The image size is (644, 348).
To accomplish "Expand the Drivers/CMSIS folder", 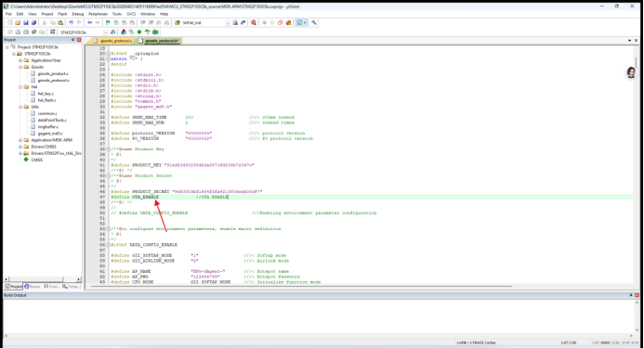I will 20,147.
